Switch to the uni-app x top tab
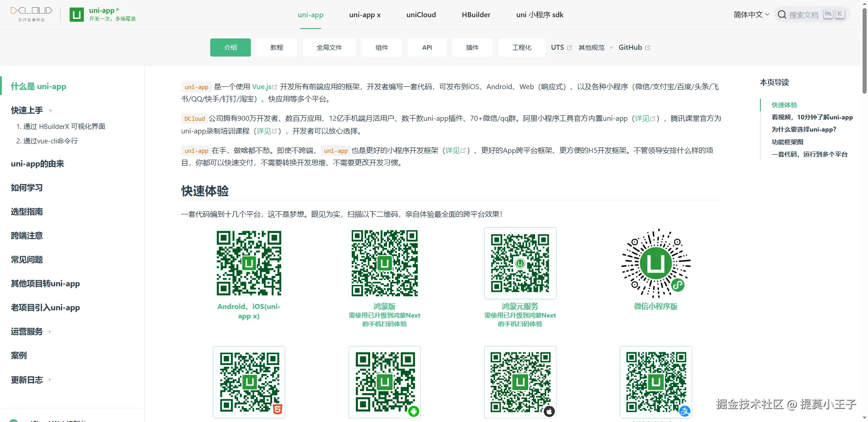The height and width of the screenshot is (422, 868). (365, 14)
